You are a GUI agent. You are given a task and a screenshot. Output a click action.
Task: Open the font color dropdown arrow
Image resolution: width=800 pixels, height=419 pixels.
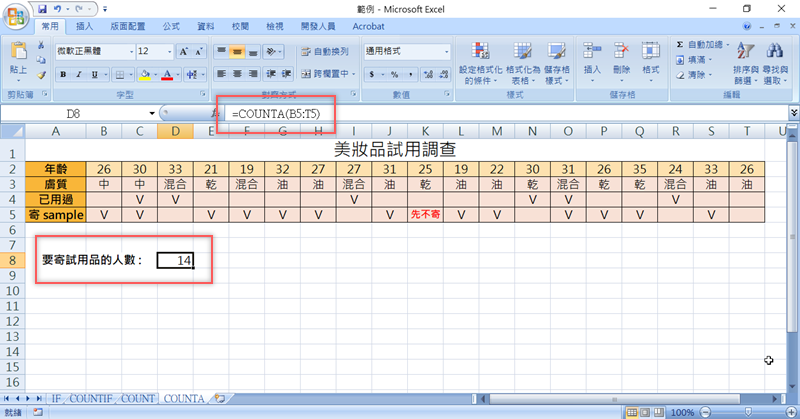pos(177,75)
